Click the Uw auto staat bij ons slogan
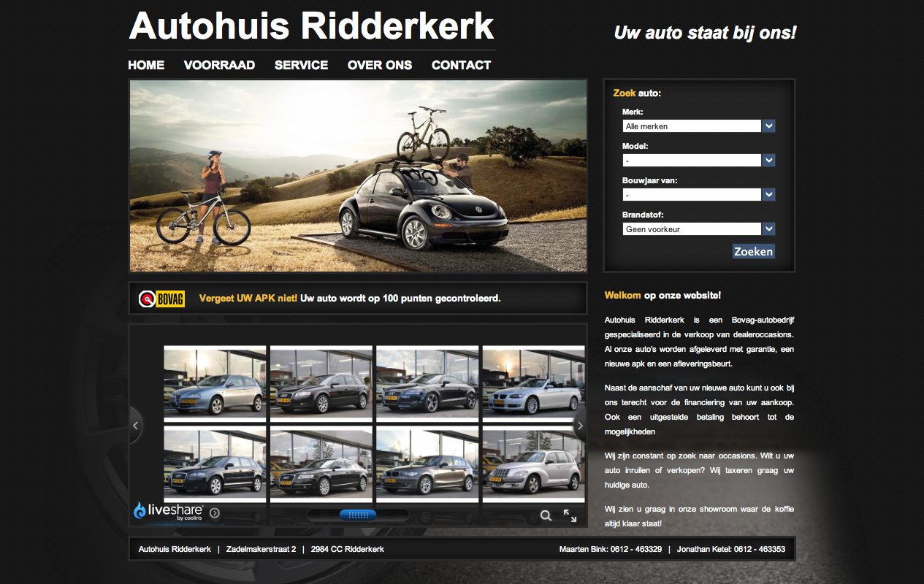Viewport: 924px width, 584px height. [x=705, y=33]
